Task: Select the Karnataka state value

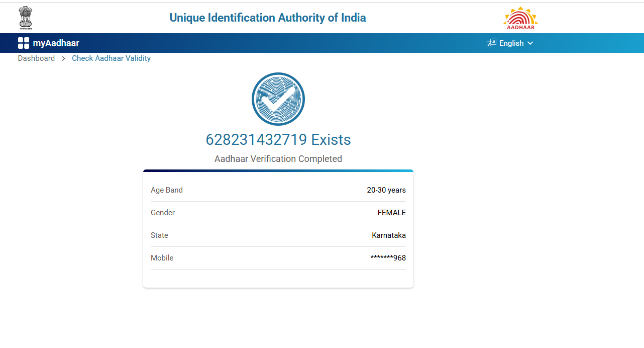Action: (x=389, y=235)
